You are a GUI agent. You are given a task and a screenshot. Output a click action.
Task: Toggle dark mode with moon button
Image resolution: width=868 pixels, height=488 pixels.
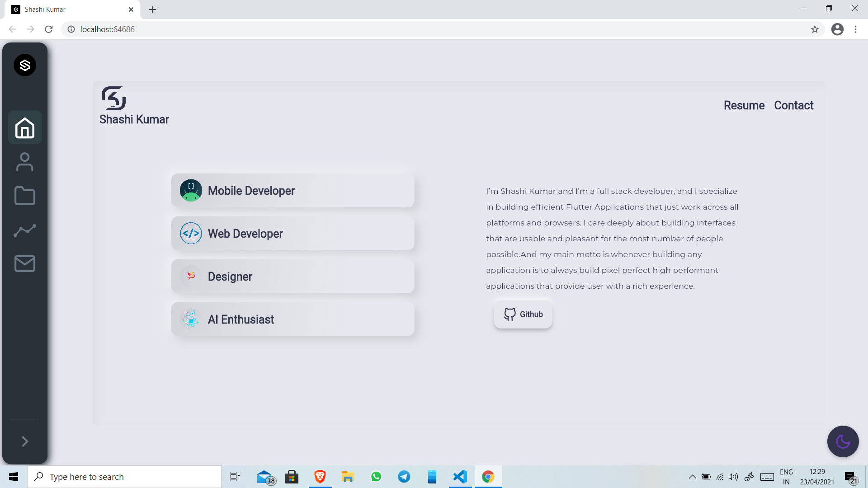843,441
